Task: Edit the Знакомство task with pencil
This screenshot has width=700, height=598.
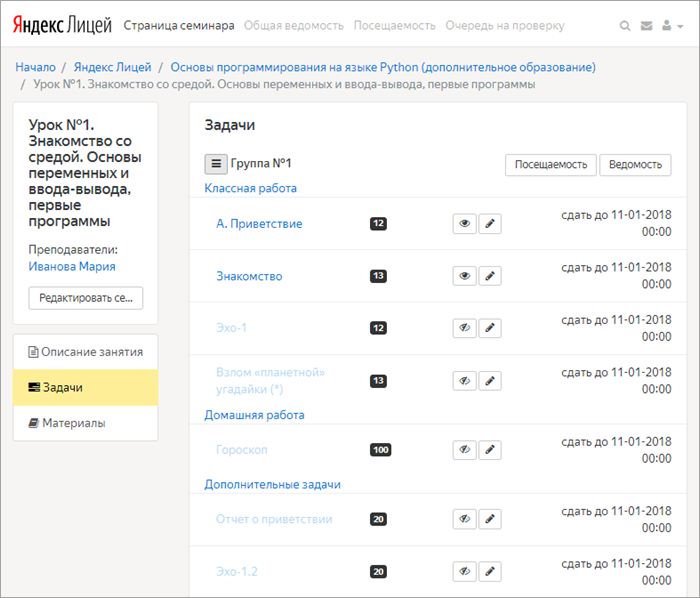Action: [490, 276]
